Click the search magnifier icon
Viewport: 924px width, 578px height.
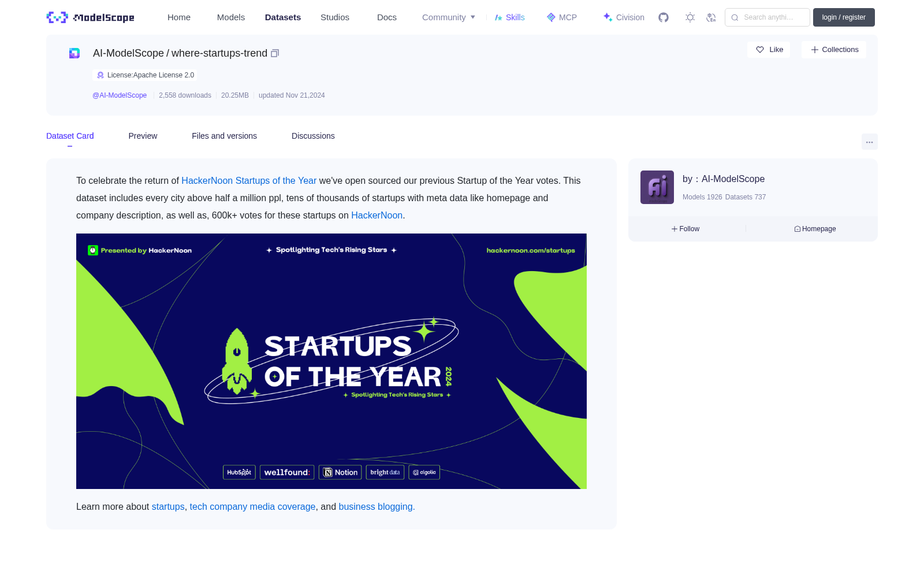[735, 17]
